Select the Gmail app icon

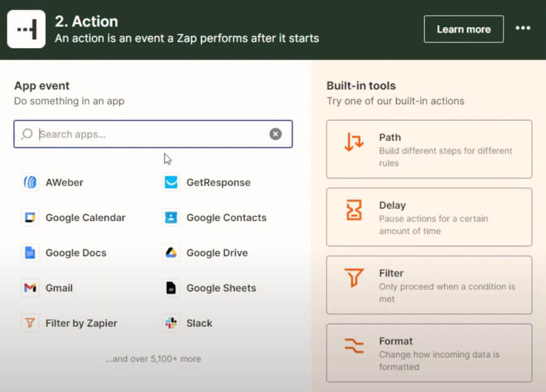30,288
